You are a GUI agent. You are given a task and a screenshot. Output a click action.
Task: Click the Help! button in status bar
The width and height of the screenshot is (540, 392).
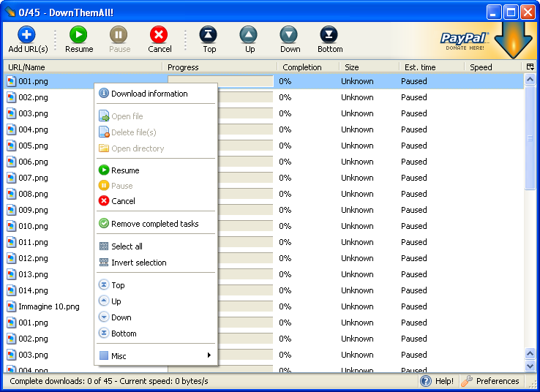[438, 381]
